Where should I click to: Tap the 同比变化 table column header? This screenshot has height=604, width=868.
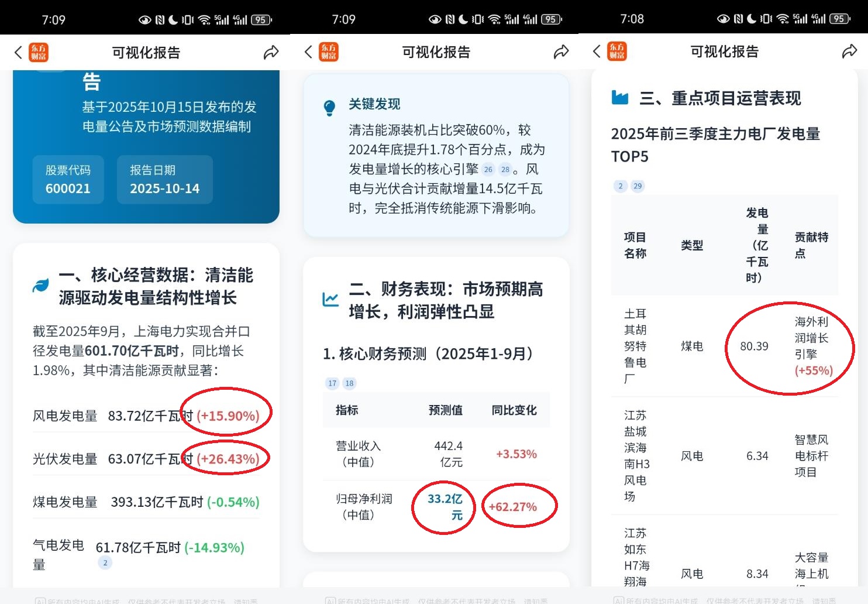click(x=514, y=410)
